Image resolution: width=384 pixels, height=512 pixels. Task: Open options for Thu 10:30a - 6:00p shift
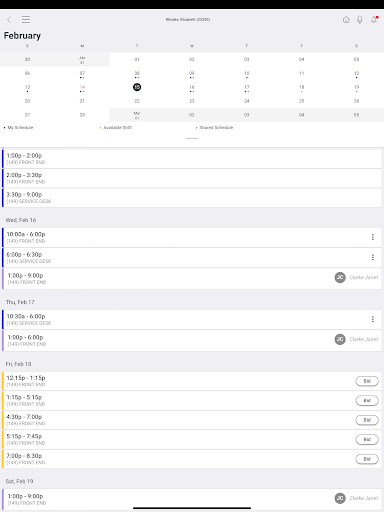[x=373, y=319]
